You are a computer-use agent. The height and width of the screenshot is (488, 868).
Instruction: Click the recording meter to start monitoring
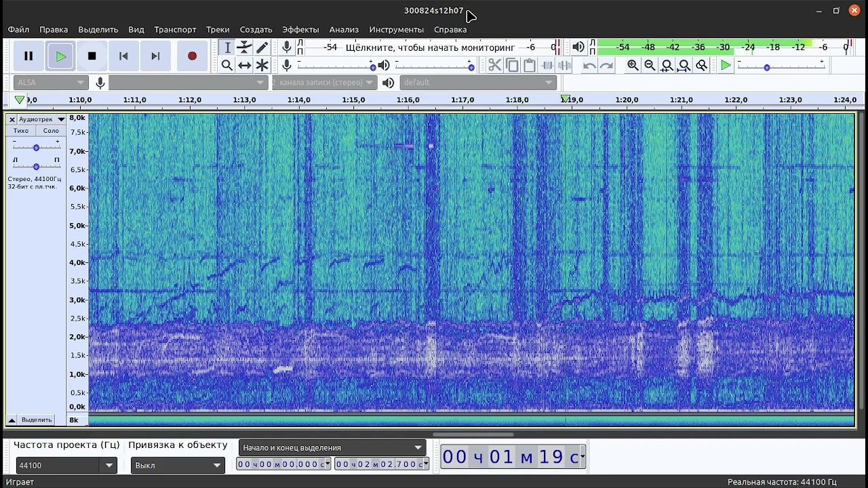[x=430, y=47]
